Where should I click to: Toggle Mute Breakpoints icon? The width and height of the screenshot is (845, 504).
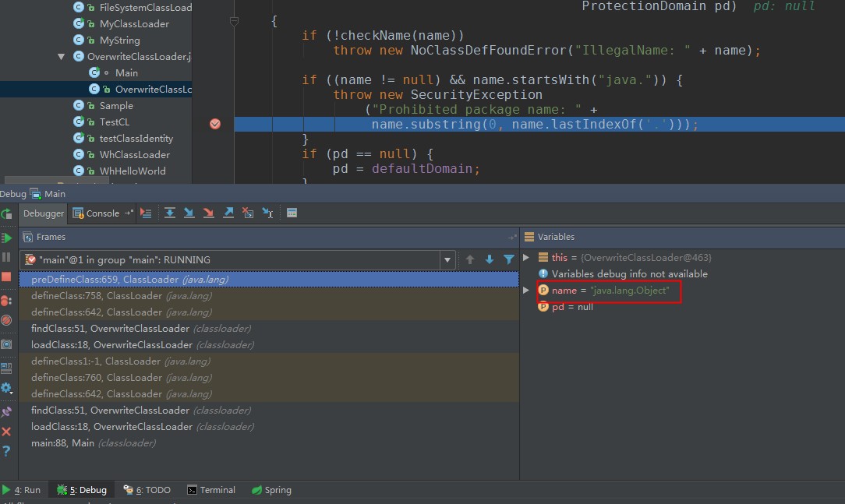click(6, 320)
